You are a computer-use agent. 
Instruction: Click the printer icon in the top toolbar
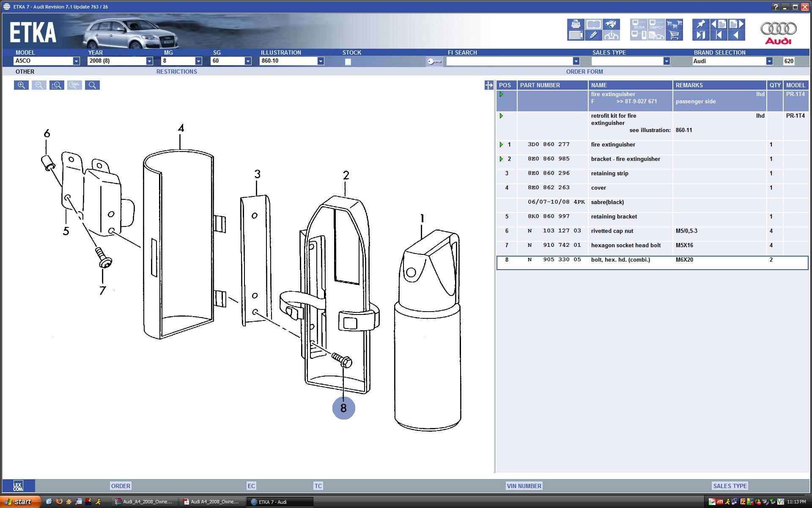(x=576, y=24)
